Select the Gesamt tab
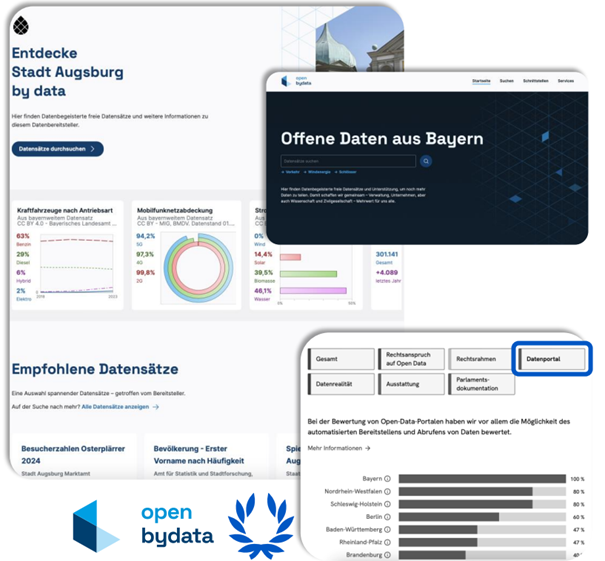Viewport: 605px width, 561px height. (341, 359)
